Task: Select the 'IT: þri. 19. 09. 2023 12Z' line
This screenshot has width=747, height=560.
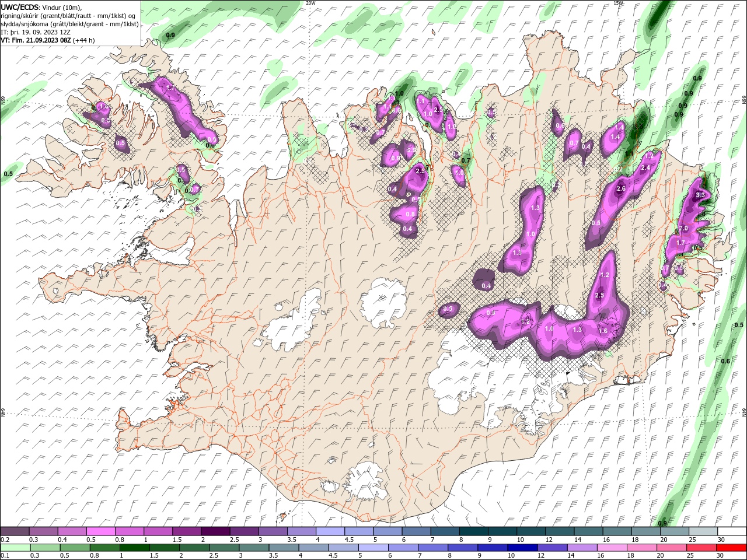Action: pyautogui.click(x=36, y=32)
